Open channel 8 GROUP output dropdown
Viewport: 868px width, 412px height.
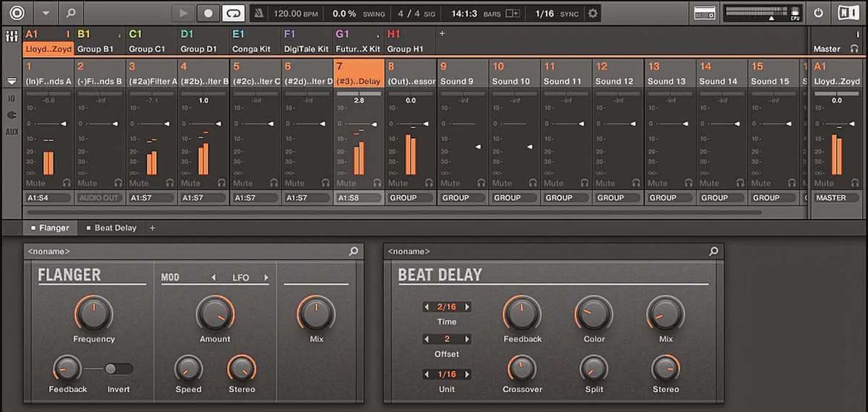(x=411, y=197)
